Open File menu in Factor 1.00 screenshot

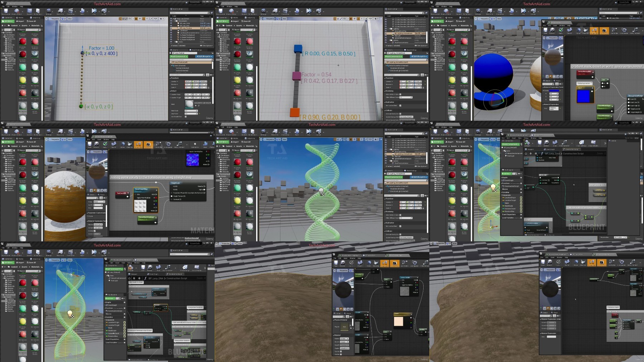point(3,6)
